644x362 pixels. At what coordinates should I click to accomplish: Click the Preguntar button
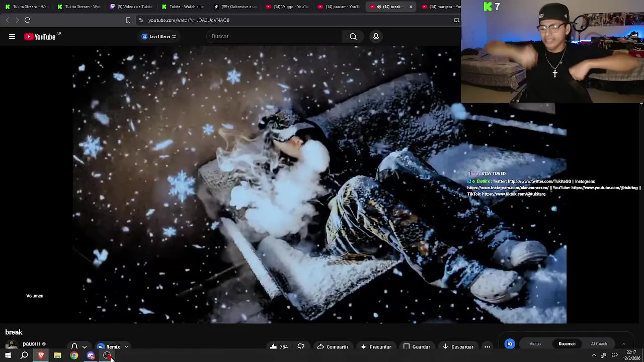pos(376,346)
